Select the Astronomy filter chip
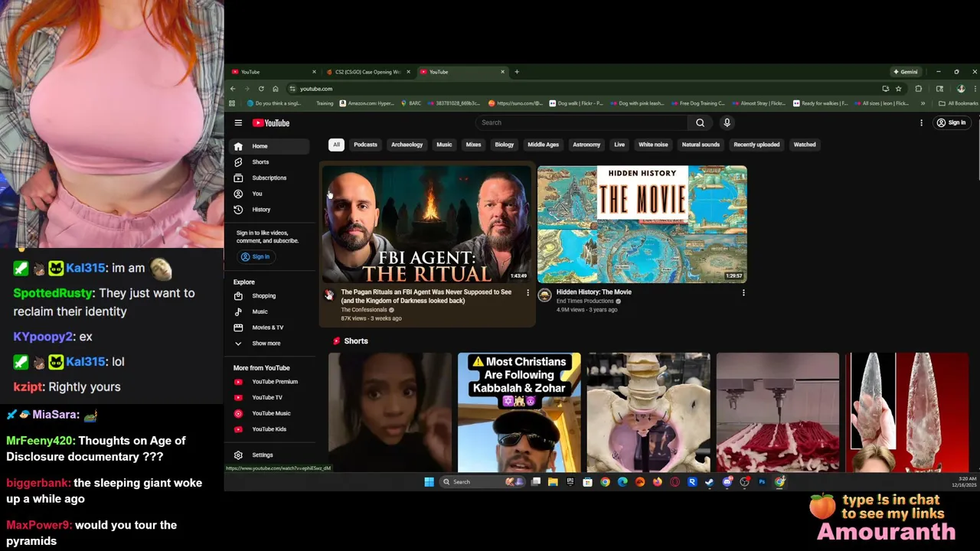980x551 pixels. click(586, 145)
